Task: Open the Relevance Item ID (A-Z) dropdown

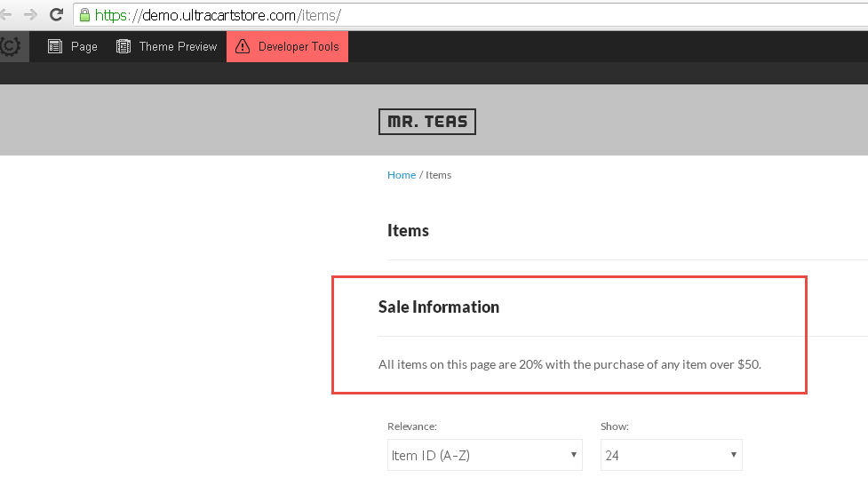Action: [x=485, y=455]
